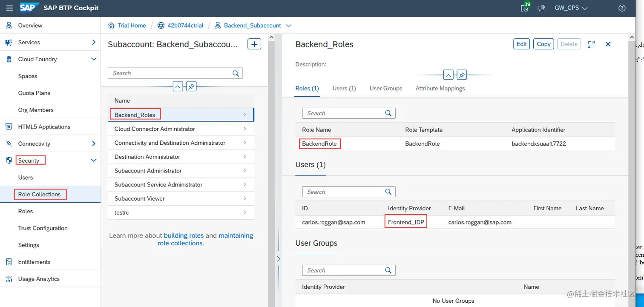Click the subaccount hierarchy icon in breadcrumb
The image size is (644, 307).
coord(218,26)
